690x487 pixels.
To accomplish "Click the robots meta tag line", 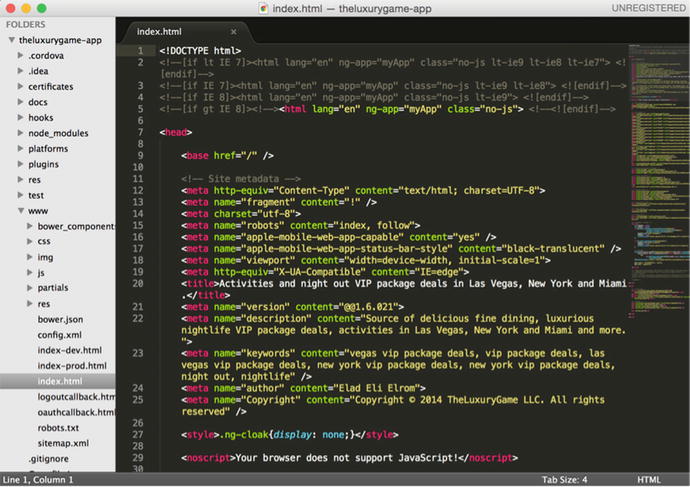I will (301, 226).
